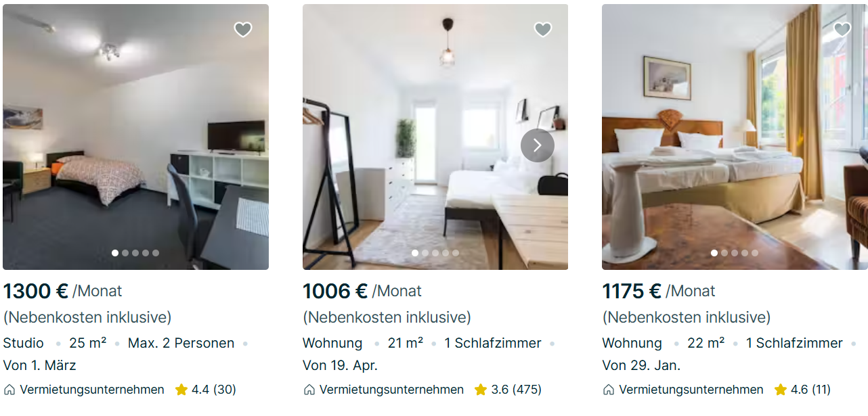Jump to last photo dot of studio
The width and height of the screenshot is (868, 416).
(156, 253)
